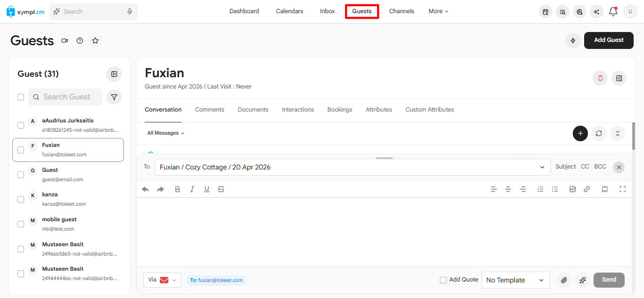The height and width of the screenshot is (298, 644).
Task: Align text right
Action: click(523, 189)
